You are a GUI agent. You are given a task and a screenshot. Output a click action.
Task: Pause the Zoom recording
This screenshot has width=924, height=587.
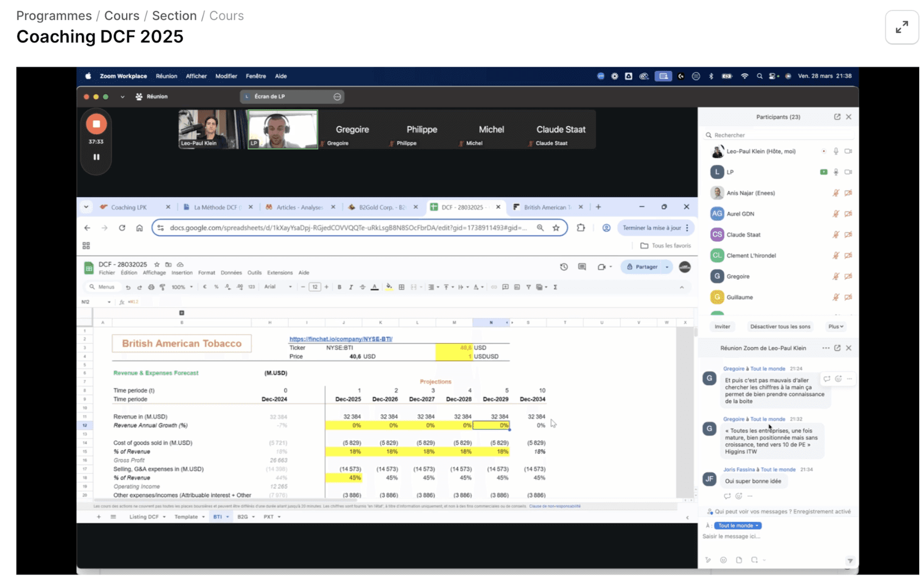click(96, 157)
